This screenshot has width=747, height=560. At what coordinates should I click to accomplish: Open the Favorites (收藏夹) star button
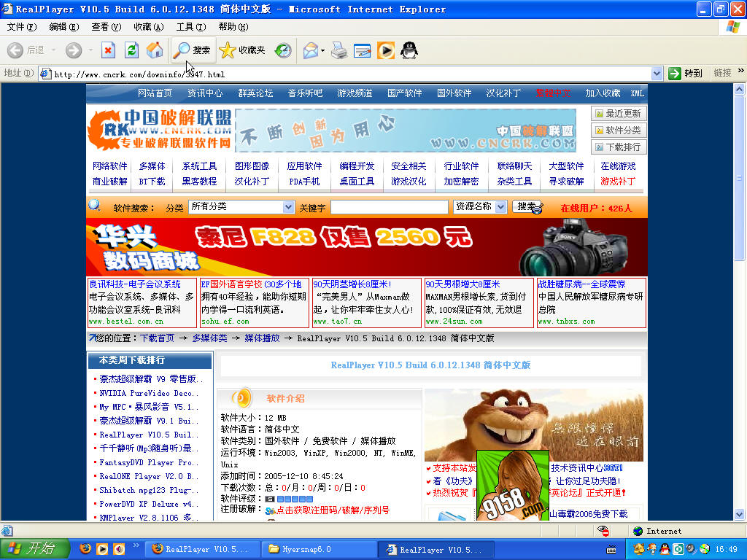click(242, 50)
